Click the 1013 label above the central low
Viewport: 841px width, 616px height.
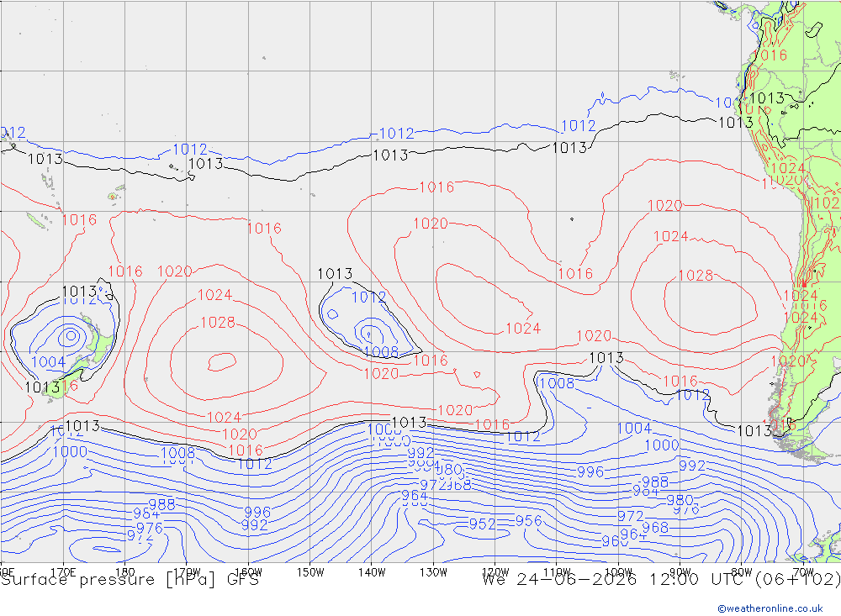pos(335,274)
